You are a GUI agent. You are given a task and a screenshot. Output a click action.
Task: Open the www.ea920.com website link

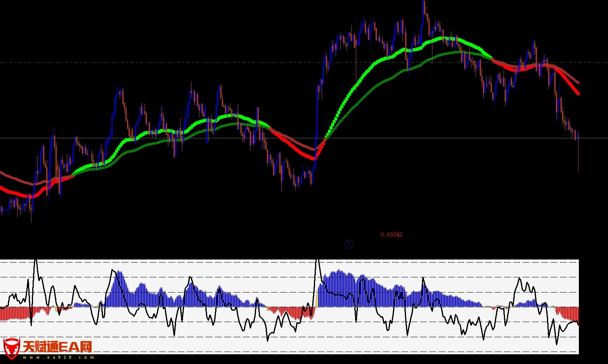point(58,357)
